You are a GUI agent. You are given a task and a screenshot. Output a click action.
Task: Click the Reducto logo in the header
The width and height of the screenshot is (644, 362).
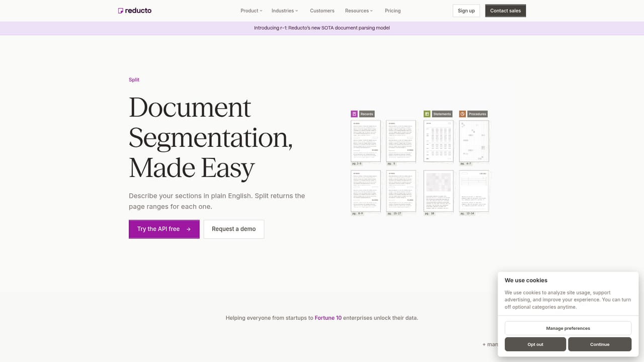[134, 11]
